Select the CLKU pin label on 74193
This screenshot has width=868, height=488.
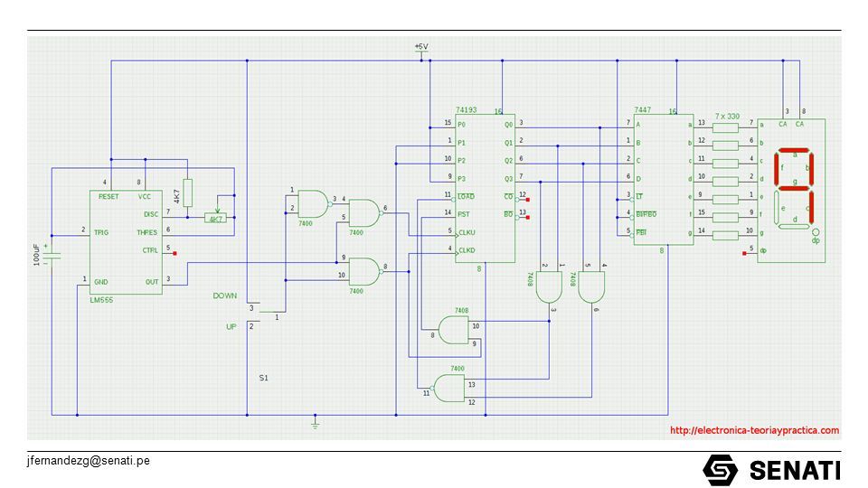[467, 232]
